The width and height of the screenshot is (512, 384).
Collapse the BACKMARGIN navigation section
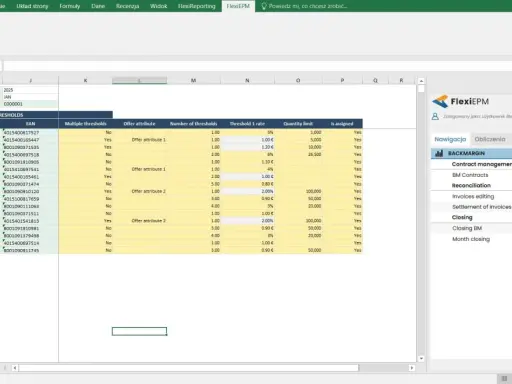[x=471, y=153]
